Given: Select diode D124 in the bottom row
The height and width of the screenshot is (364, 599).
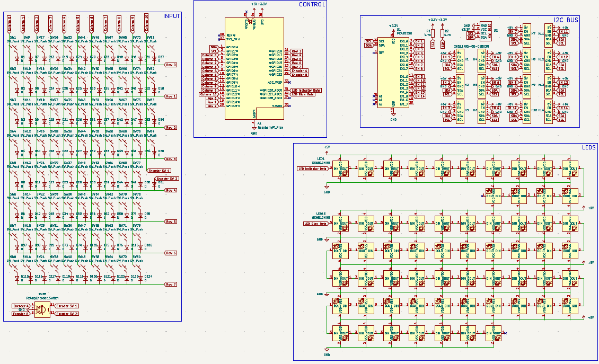Looking at the screenshot, I should point(141,278).
